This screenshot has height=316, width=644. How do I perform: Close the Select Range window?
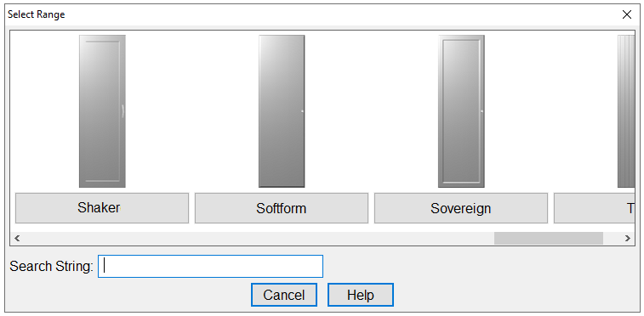[x=627, y=14]
